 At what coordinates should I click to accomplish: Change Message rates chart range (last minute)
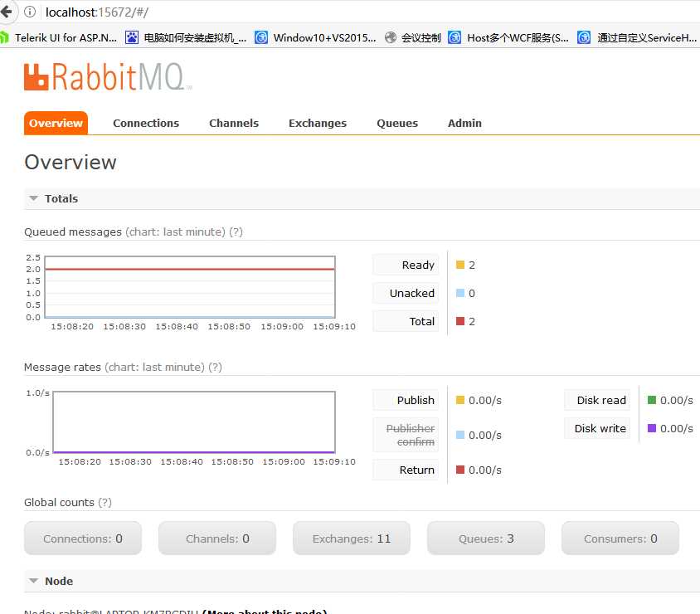tap(154, 367)
